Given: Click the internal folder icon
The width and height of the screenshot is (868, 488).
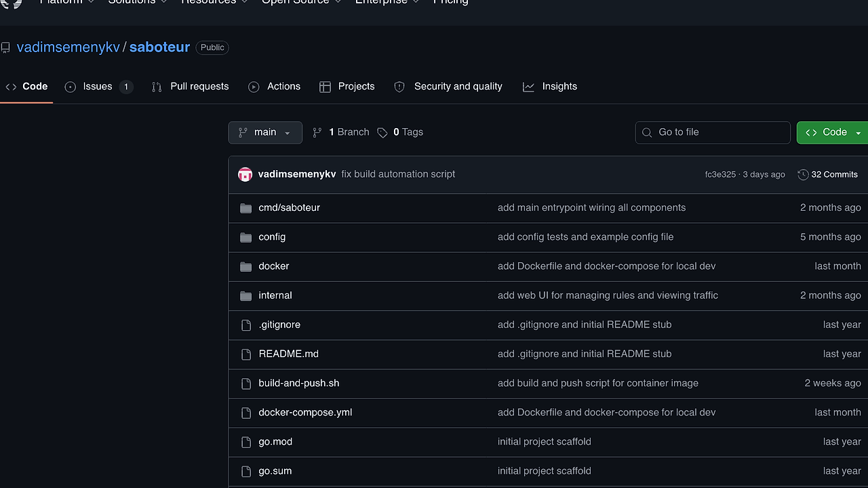Looking at the screenshot, I should [x=246, y=296].
